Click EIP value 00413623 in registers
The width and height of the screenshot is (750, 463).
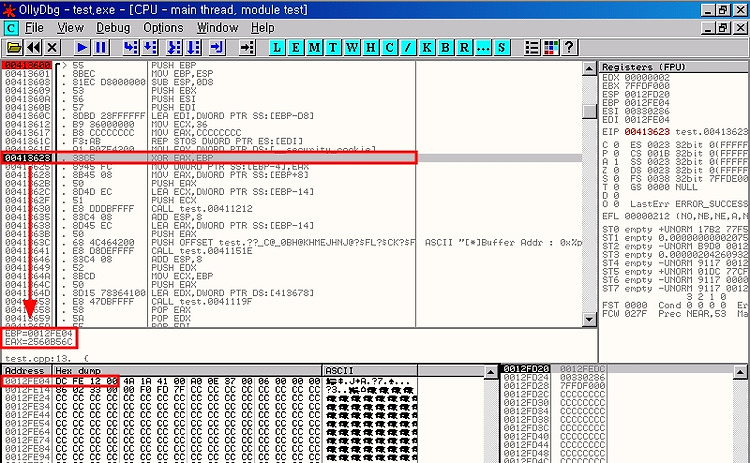(x=647, y=132)
